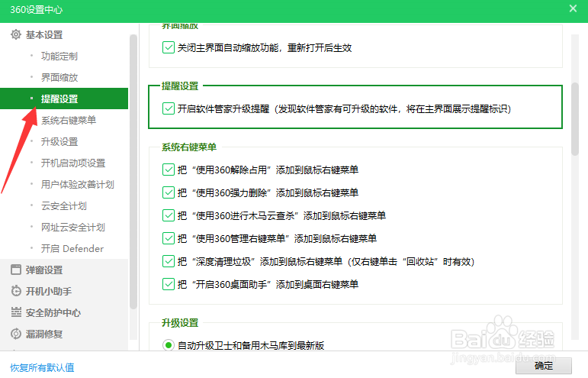
Task: Expand the 弹窗设置 category
Action: click(x=44, y=270)
